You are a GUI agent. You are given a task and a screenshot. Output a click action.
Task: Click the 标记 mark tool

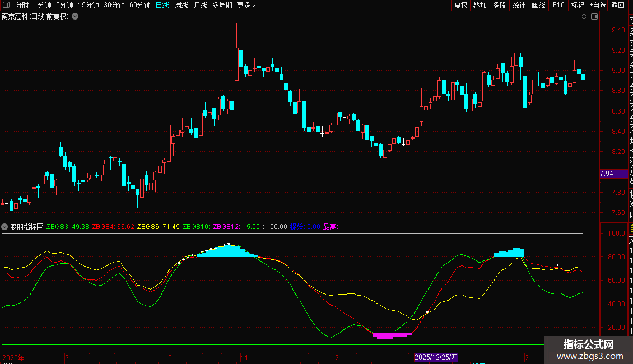578,6
